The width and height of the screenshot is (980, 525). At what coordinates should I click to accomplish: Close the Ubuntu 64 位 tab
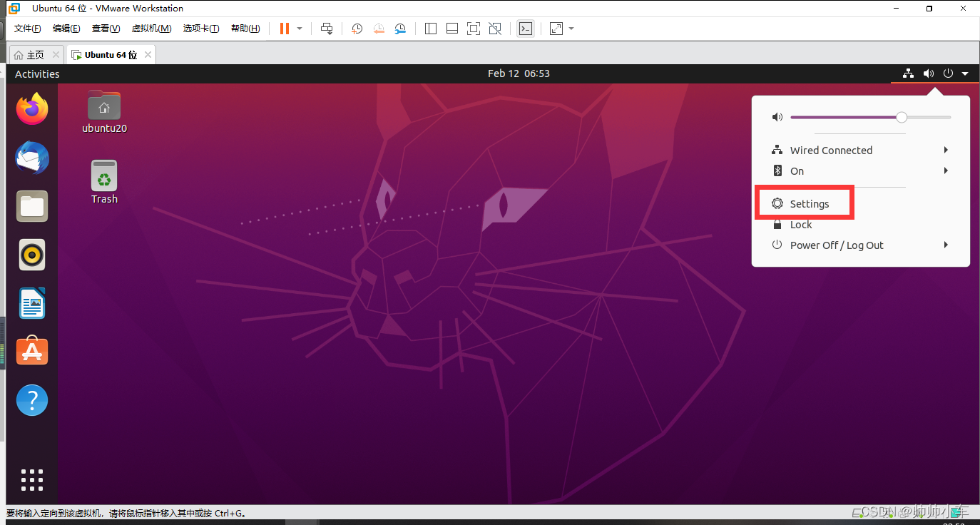point(148,55)
